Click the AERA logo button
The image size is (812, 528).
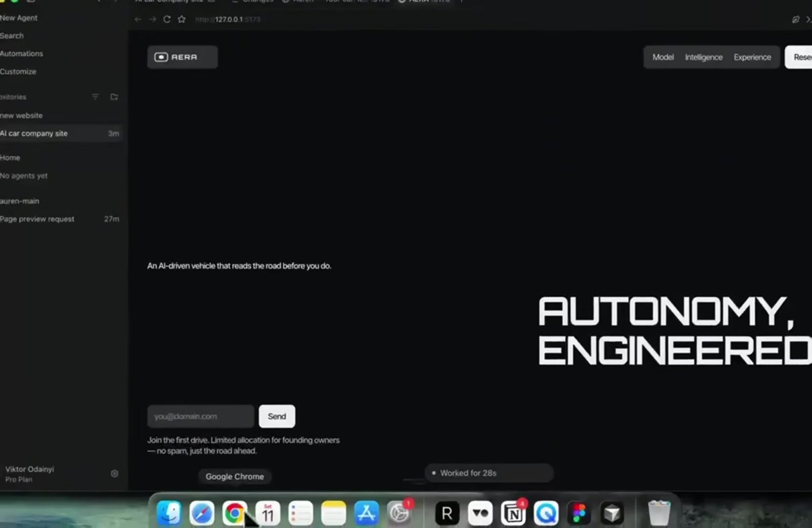(182, 57)
